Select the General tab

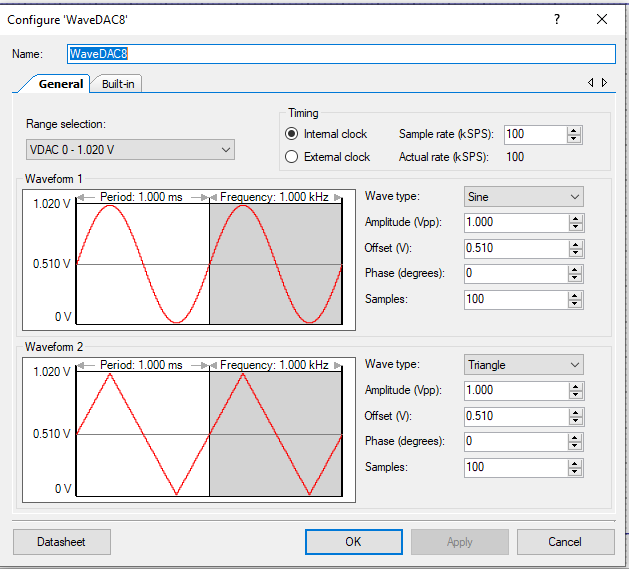point(60,84)
